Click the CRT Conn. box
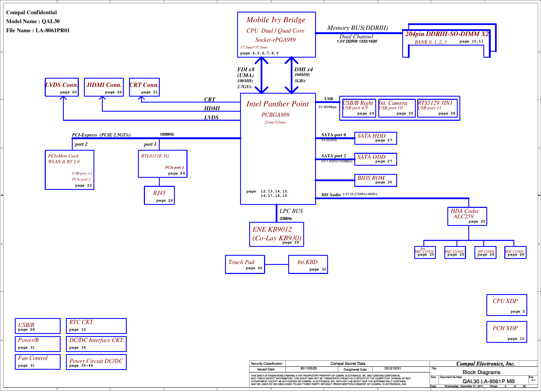The height and width of the screenshot is (392, 541). point(144,87)
